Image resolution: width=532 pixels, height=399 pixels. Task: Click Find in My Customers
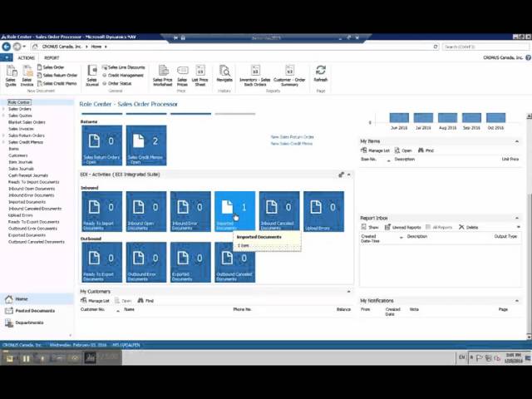click(146, 301)
